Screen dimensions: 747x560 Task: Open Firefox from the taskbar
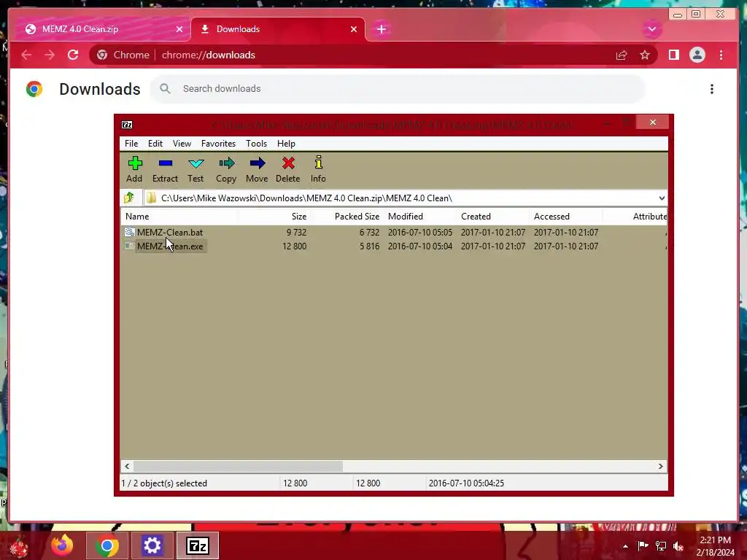tap(63, 545)
